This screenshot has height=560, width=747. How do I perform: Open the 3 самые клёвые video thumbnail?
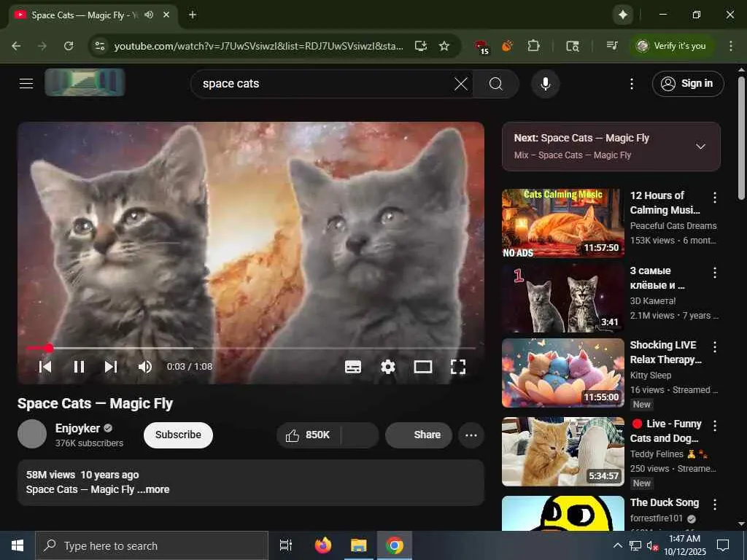tap(562, 298)
